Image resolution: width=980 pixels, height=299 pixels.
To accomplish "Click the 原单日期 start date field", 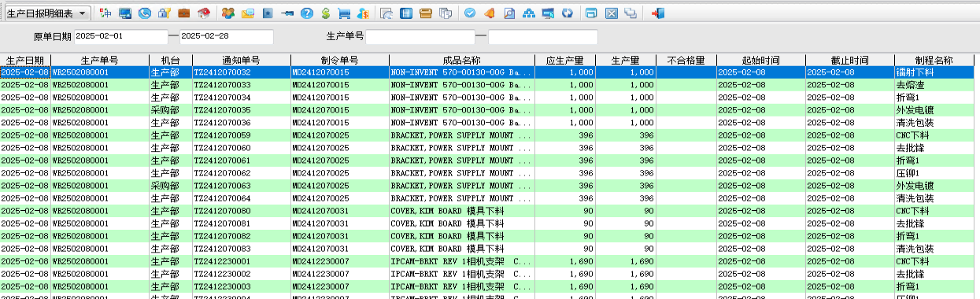I will coord(121,36).
